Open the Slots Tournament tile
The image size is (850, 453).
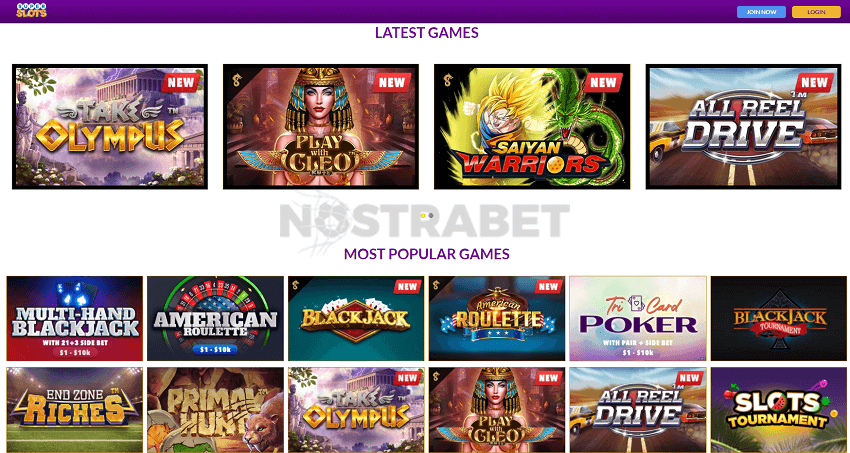click(x=779, y=410)
